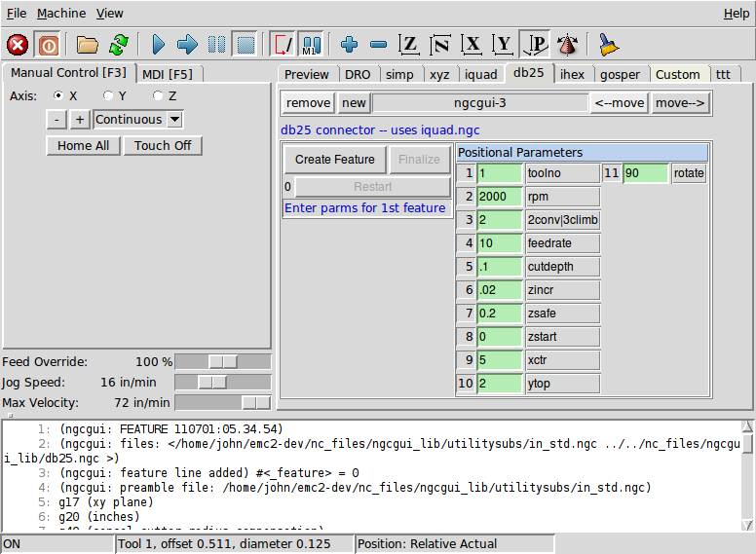Toggle the machine power button
The width and height of the screenshot is (756, 554).
[47, 45]
